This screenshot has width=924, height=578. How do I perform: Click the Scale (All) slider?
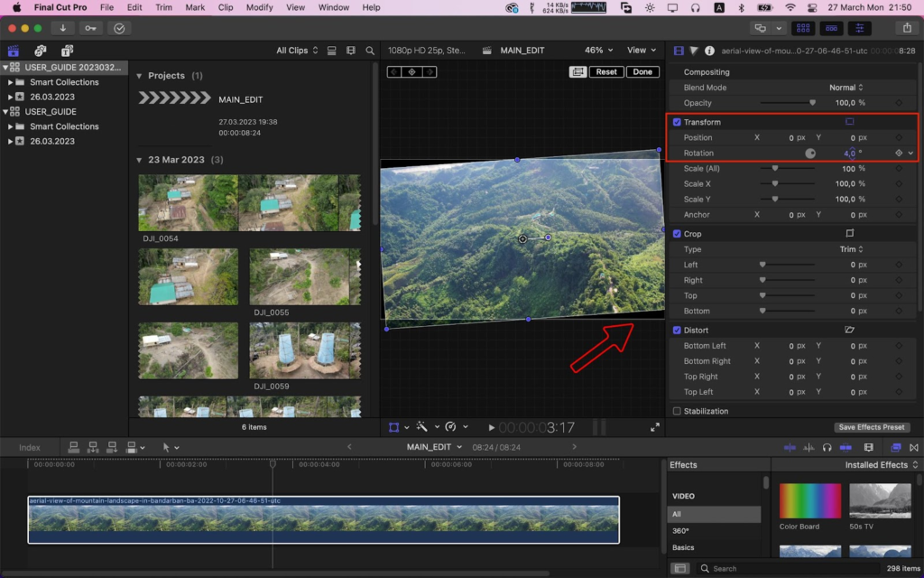tap(788, 168)
